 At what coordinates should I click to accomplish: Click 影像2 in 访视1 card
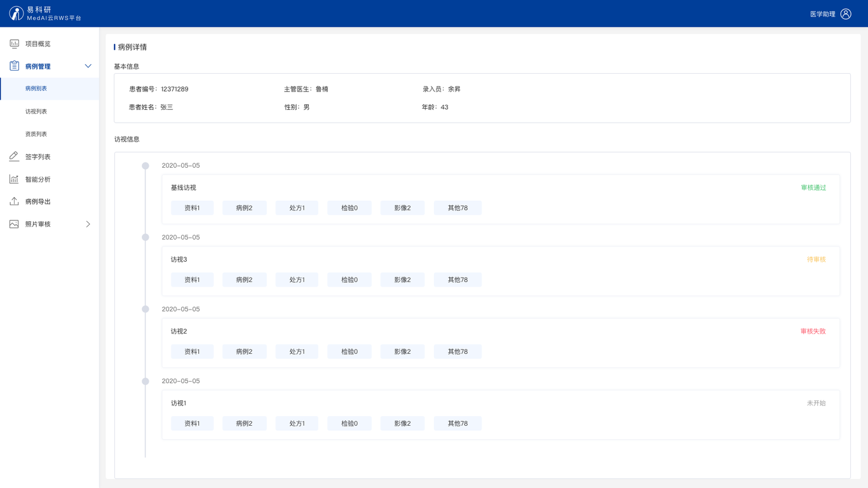click(402, 423)
